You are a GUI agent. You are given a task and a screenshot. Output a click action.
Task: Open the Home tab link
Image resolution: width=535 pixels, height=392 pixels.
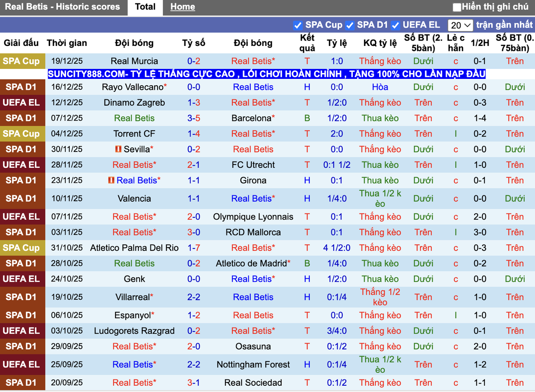pos(183,7)
